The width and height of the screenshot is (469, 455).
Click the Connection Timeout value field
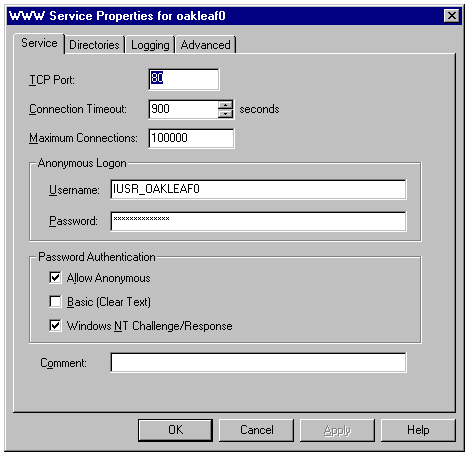pyautogui.click(x=184, y=109)
